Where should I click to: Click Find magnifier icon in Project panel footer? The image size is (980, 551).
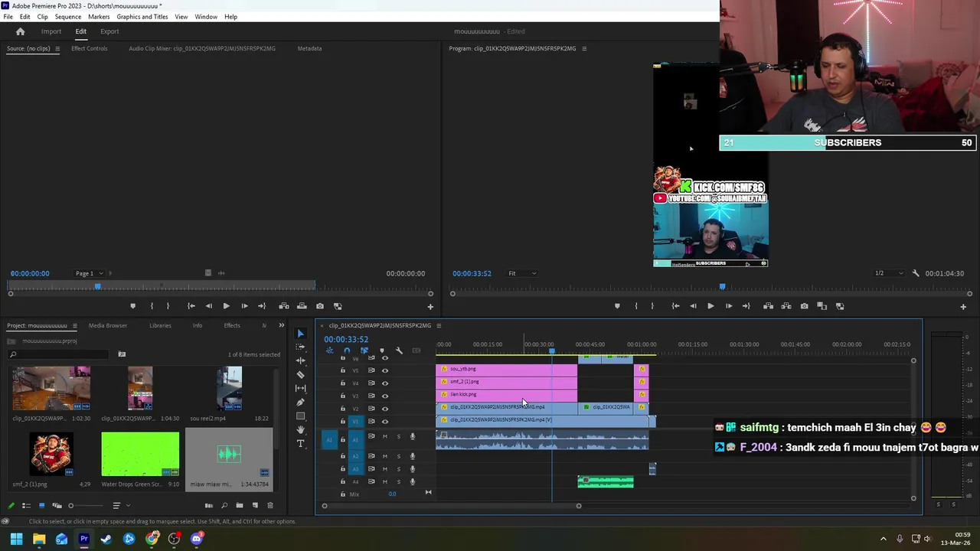[224, 505]
